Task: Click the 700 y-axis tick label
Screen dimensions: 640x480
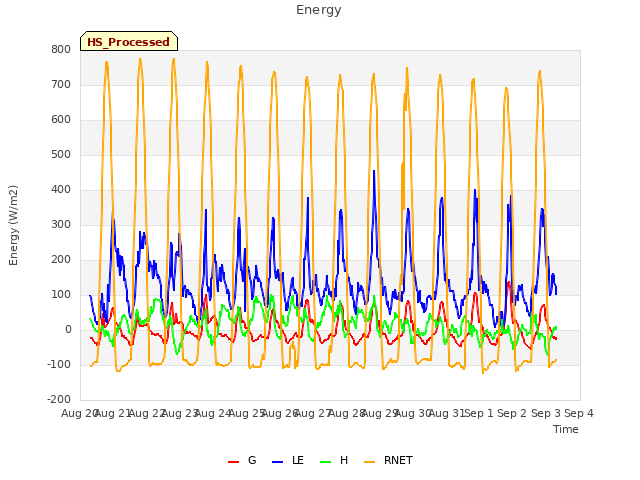Action: click(x=61, y=84)
